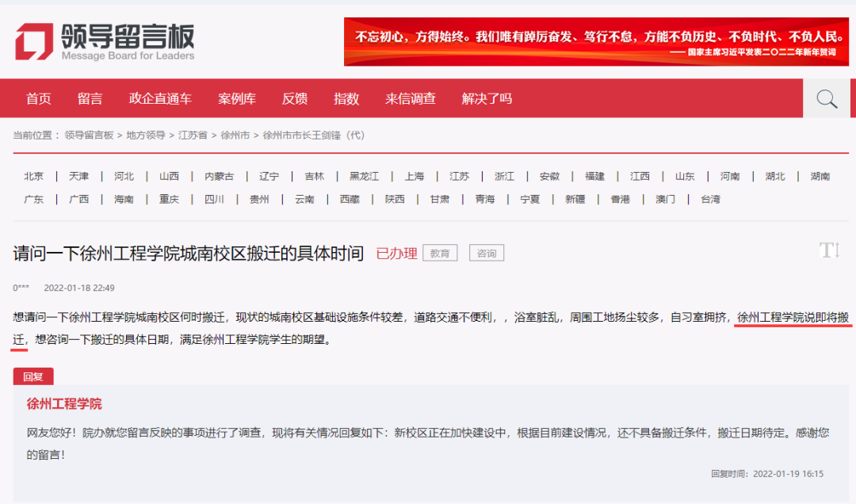
Task: Switch to the 留言 section
Action: click(x=90, y=98)
